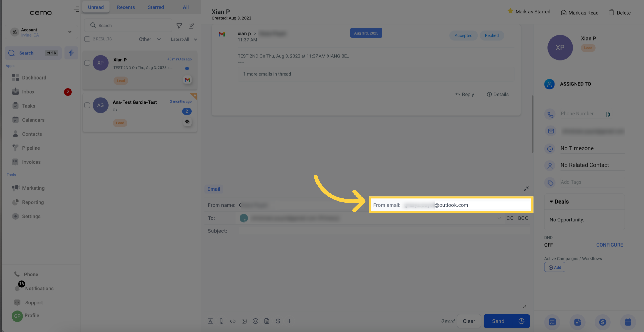Toggle checkbox for Ana-Test Garcia-Test

[87, 105]
